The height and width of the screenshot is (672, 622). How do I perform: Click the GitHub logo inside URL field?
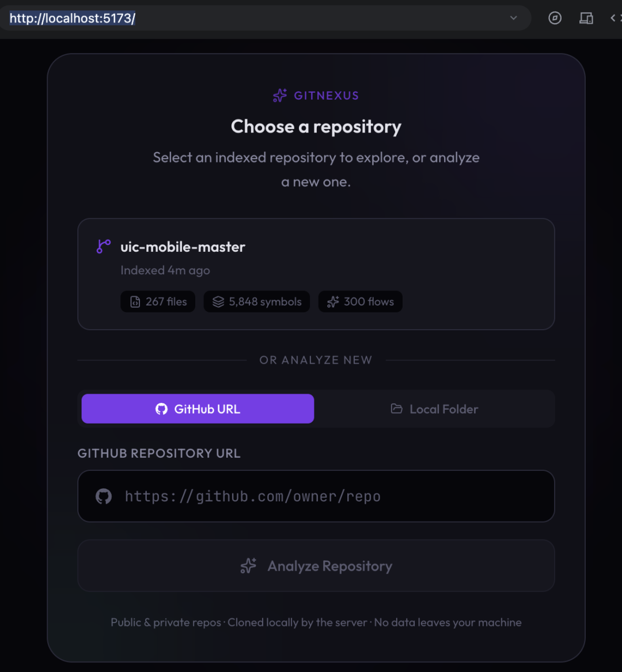[104, 496]
